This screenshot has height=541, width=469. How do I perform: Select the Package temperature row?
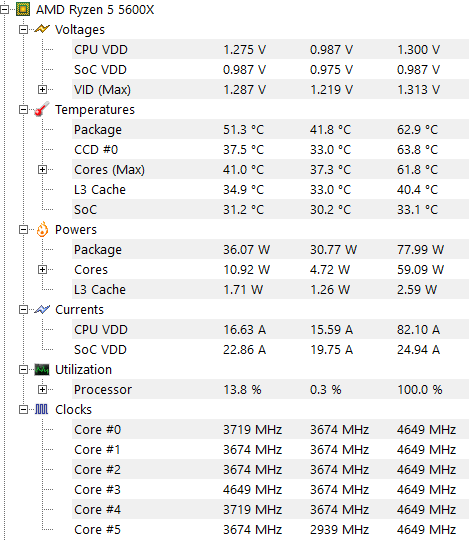click(x=270, y=129)
